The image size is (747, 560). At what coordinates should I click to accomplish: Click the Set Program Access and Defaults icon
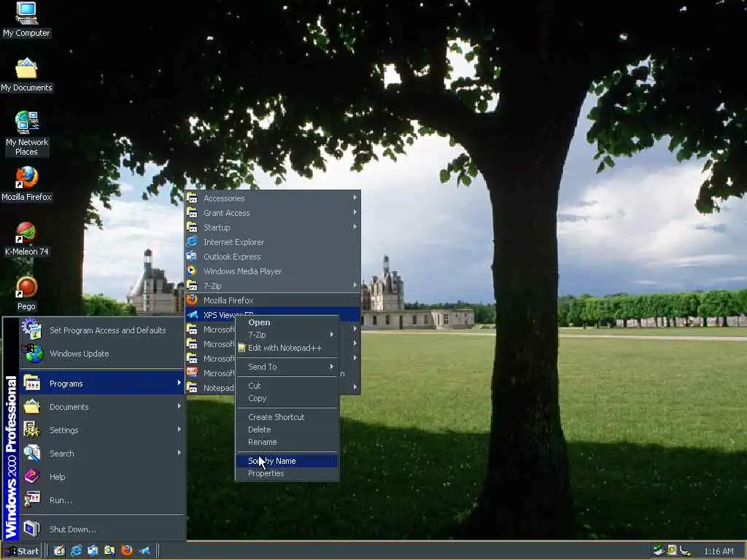pyautogui.click(x=32, y=330)
